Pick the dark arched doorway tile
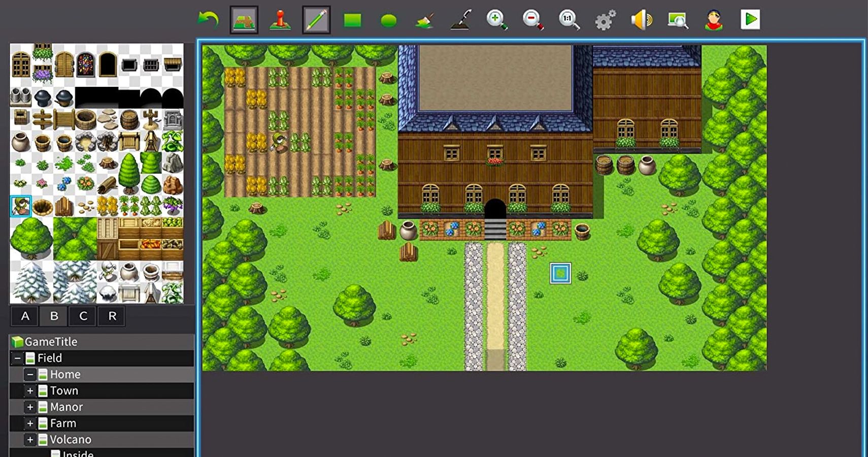Viewport: 868px width, 457px height. (x=108, y=64)
